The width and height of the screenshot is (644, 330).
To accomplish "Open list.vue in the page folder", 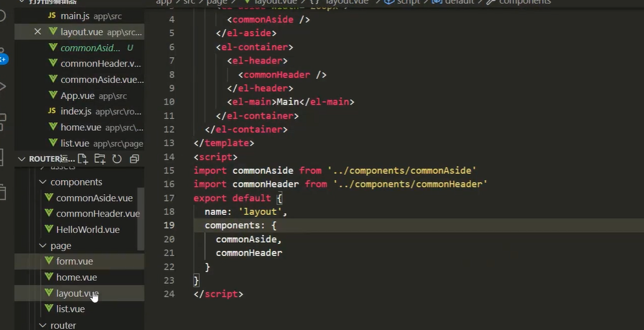I will click(x=70, y=309).
